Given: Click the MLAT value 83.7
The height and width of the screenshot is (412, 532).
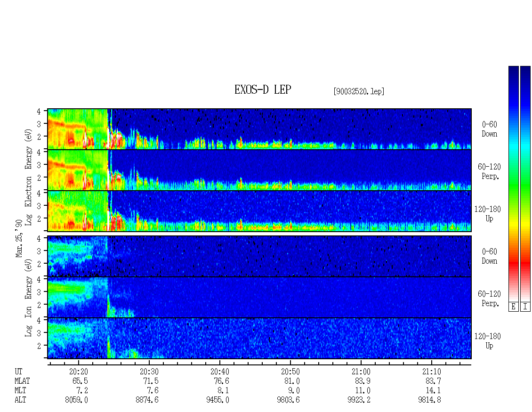Looking at the screenshot, I should click(433, 381).
